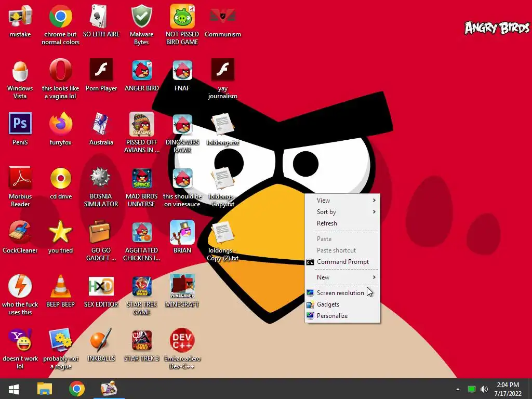This screenshot has width=532, height=399.
Task: Click 'this should be on vinesauce' icon
Action: click(x=182, y=178)
